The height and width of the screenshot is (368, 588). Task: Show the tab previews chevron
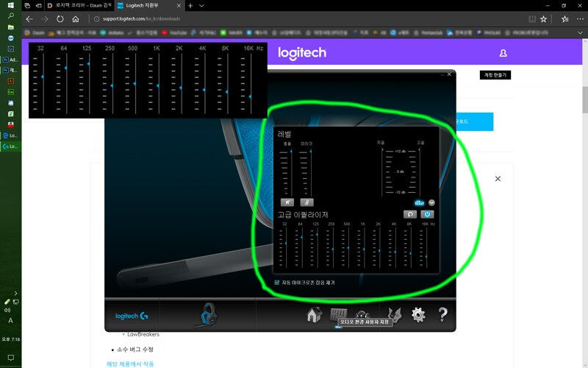(201, 6)
